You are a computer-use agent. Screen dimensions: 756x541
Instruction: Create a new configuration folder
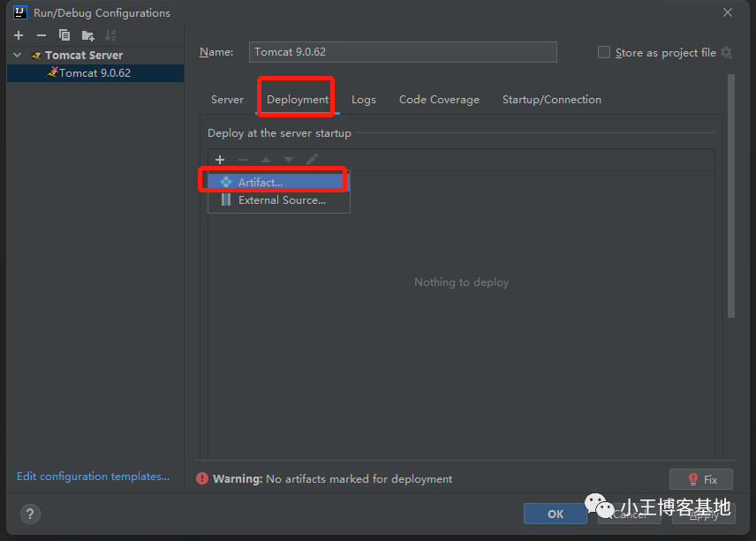[87, 35]
